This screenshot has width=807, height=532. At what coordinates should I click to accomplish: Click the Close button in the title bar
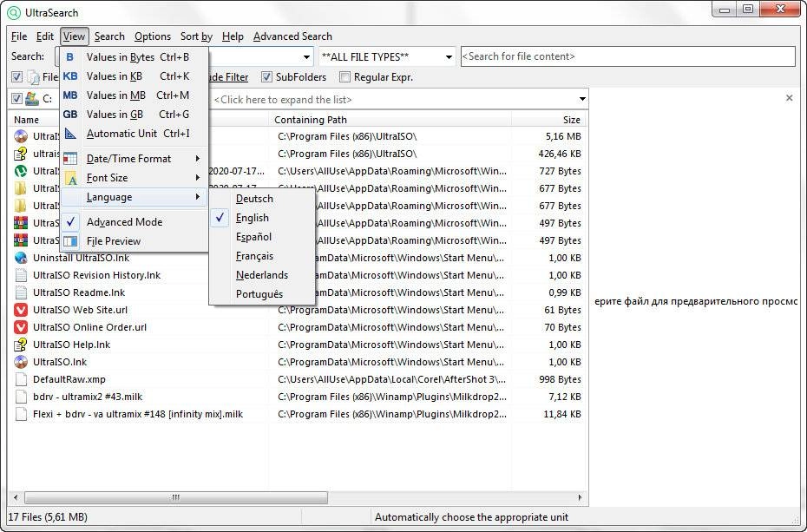click(780, 10)
